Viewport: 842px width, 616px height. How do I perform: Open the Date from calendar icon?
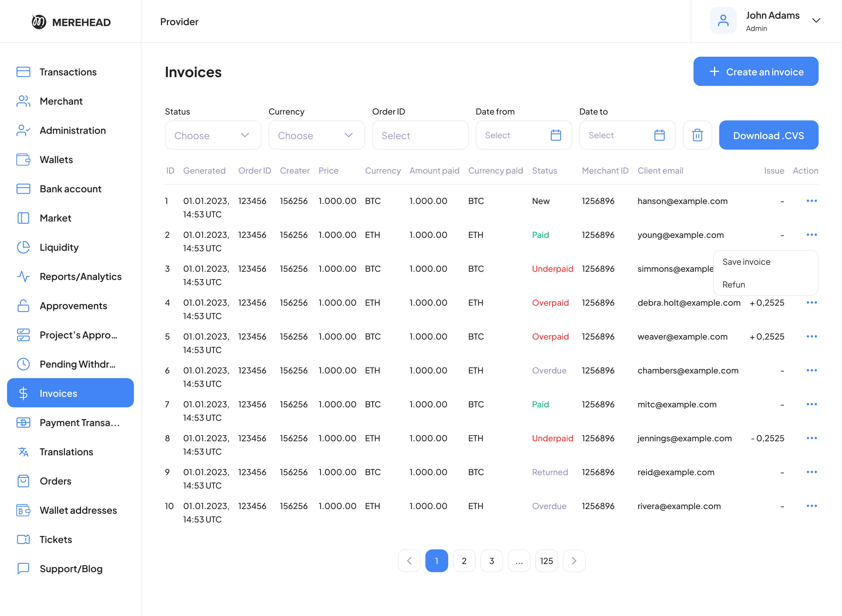tap(555, 135)
